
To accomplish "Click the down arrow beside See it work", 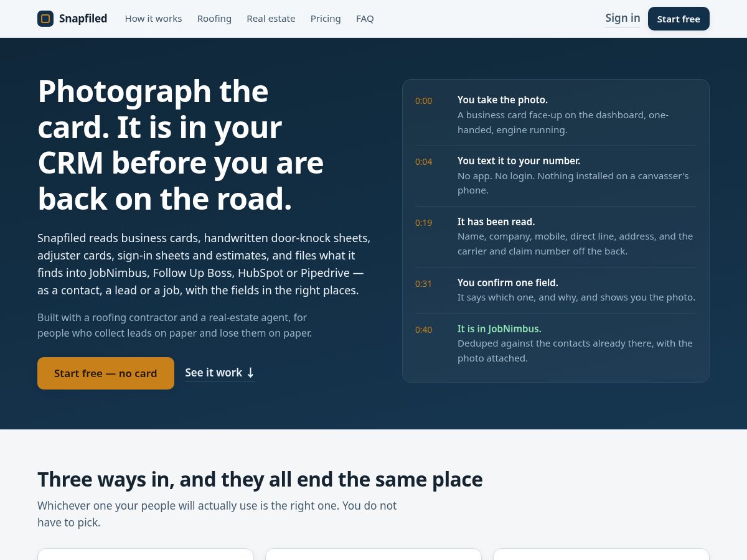I will (250, 373).
